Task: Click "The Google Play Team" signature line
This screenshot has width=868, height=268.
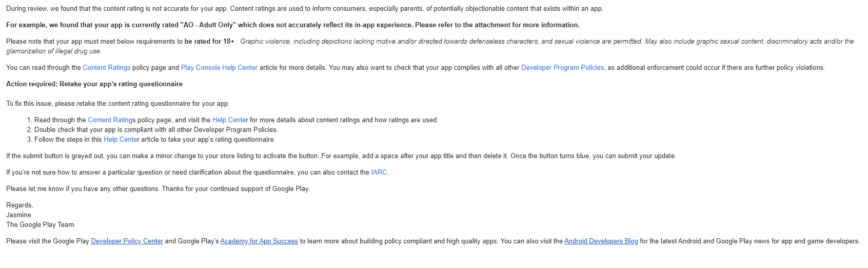Action: coord(40,224)
